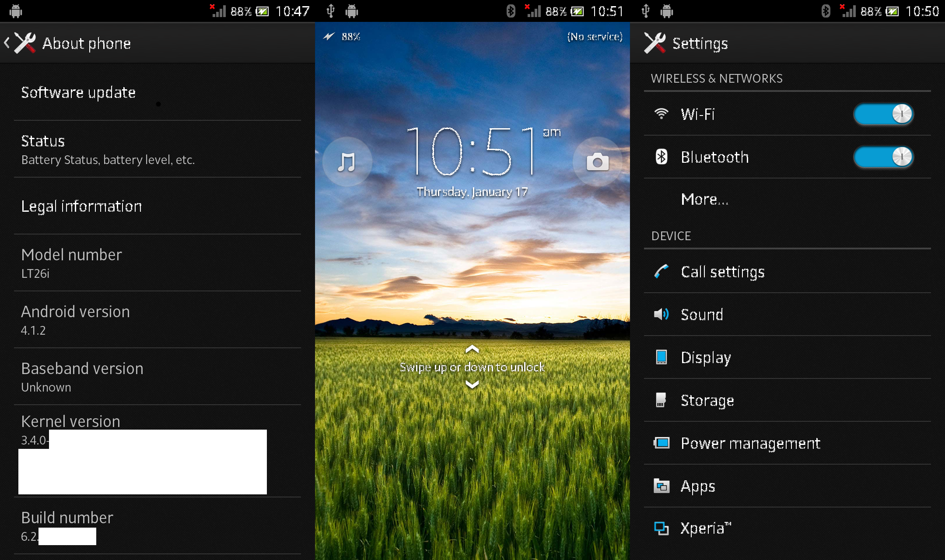Screen dimensions: 945x560
Task: Tap Baseband version Unknown row
Action: click(157, 377)
